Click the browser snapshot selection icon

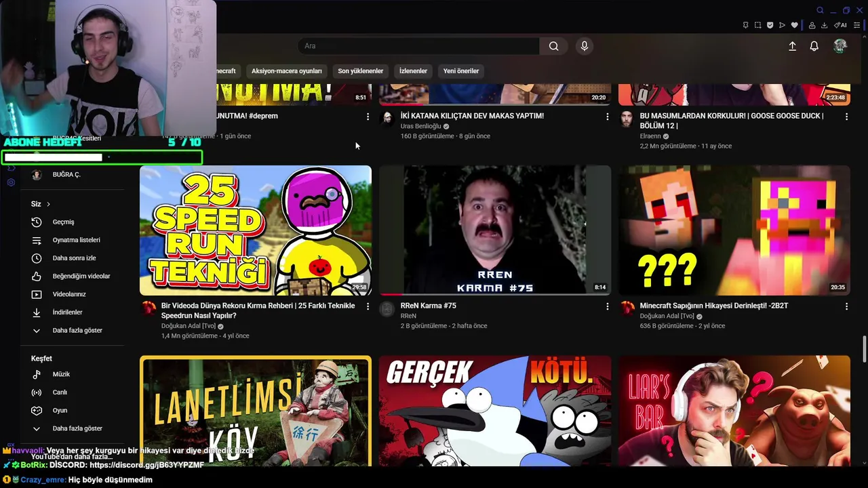757,25
